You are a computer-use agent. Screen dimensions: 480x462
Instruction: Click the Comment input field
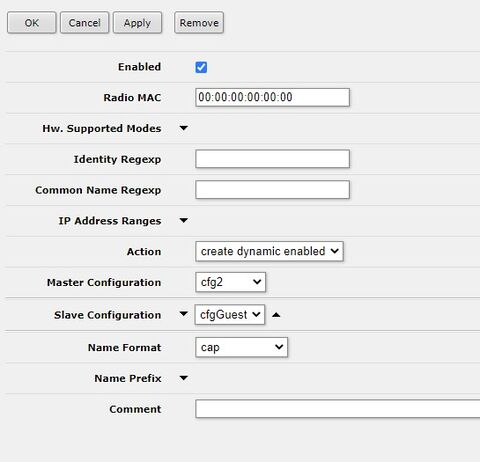pos(338,409)
